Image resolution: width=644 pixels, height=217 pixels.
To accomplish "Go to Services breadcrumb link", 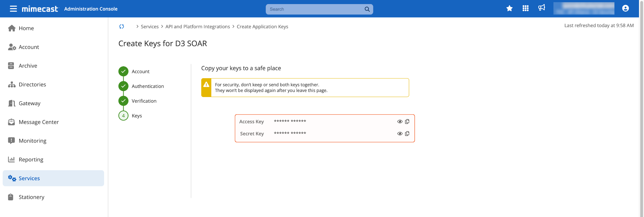I will (x=150, y=27).
